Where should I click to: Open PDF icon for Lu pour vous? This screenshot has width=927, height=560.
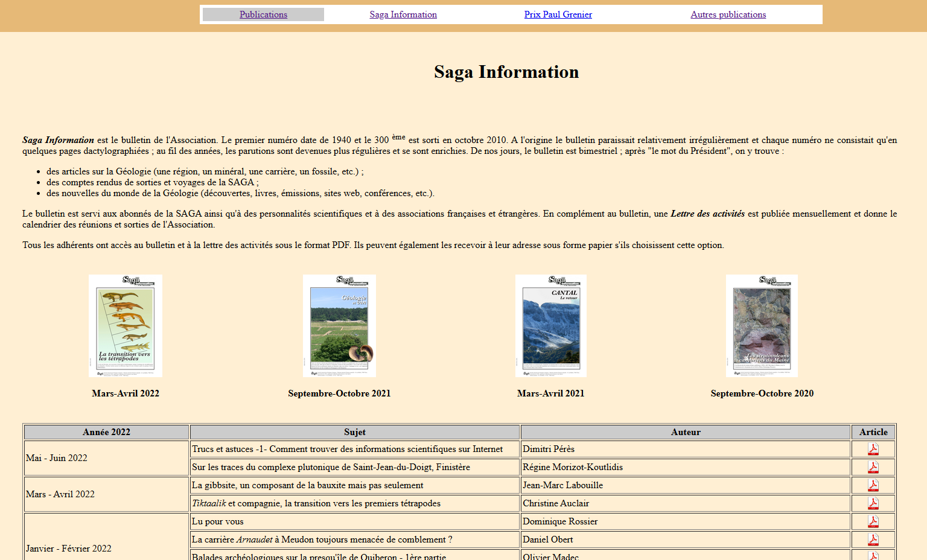(873, 521)
